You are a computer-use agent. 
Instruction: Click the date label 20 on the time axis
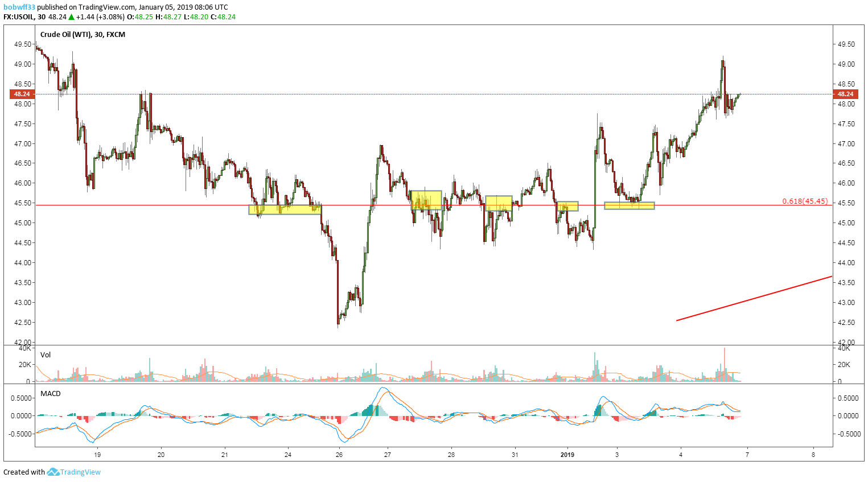[161, 455]
